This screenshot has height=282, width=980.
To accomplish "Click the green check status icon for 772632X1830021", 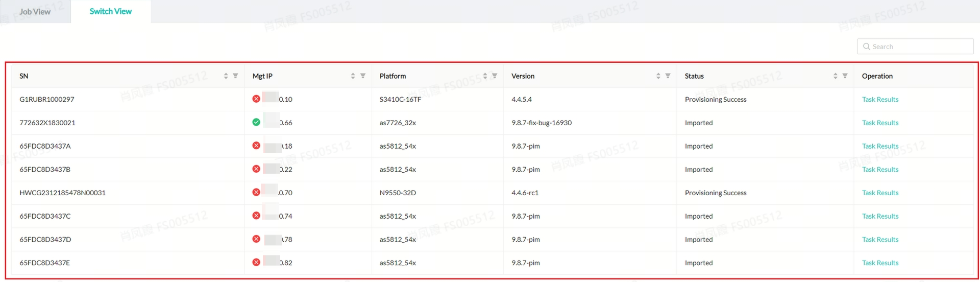I will [256, 122].
